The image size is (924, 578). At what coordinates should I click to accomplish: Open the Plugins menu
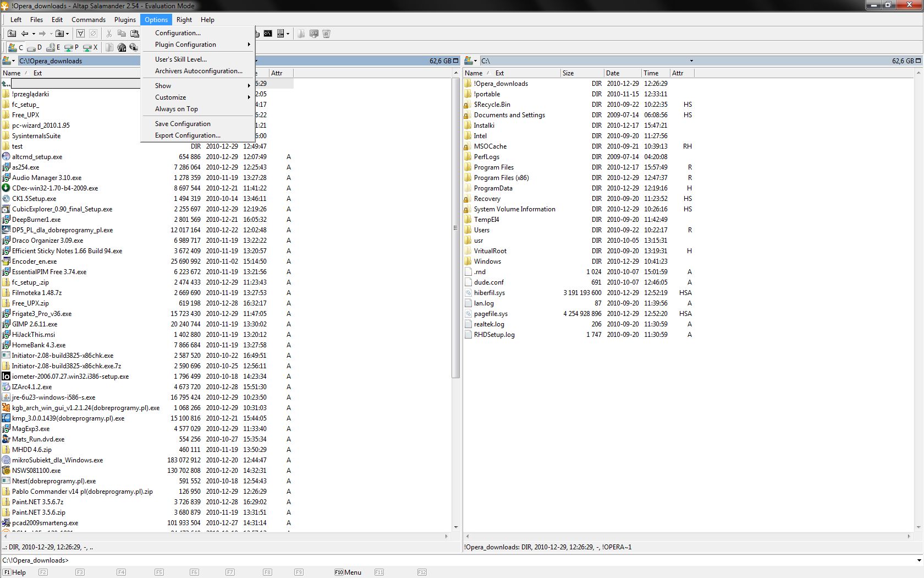tap(125, 19)
